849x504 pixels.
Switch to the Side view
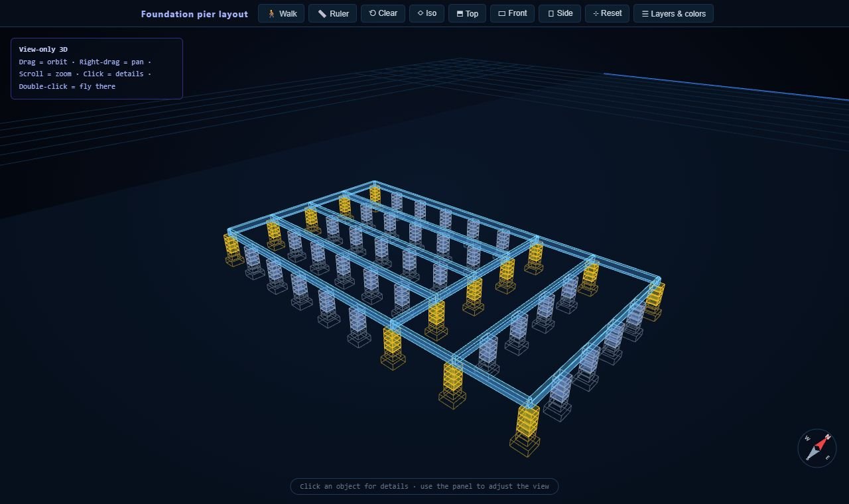pos(560,13)
